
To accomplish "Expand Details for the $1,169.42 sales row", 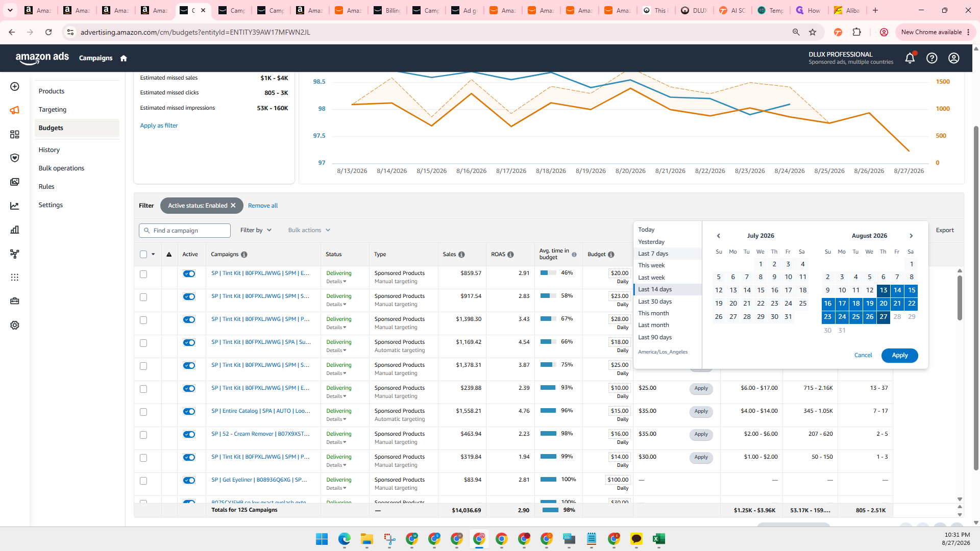I will tap(336, 350).
